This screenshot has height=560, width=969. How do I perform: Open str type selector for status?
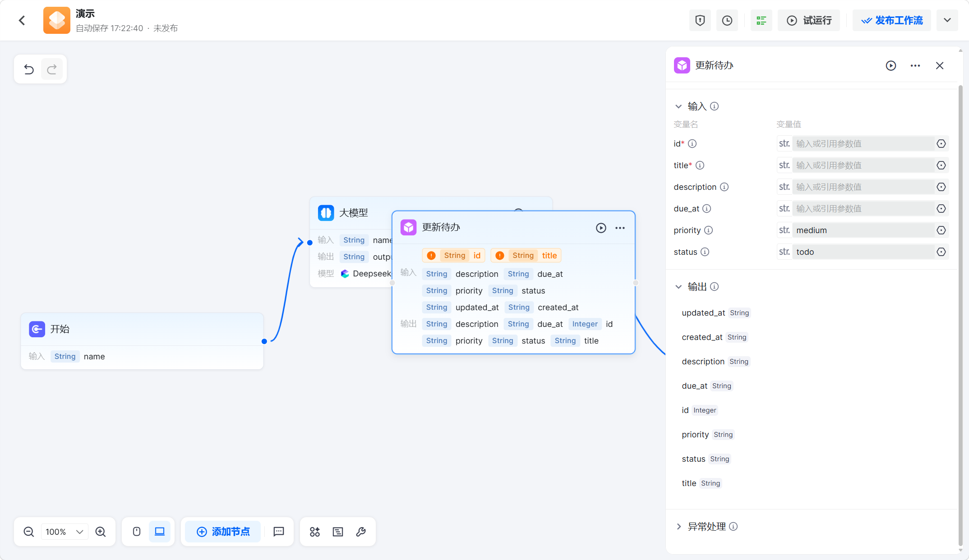tap(784, 252)
